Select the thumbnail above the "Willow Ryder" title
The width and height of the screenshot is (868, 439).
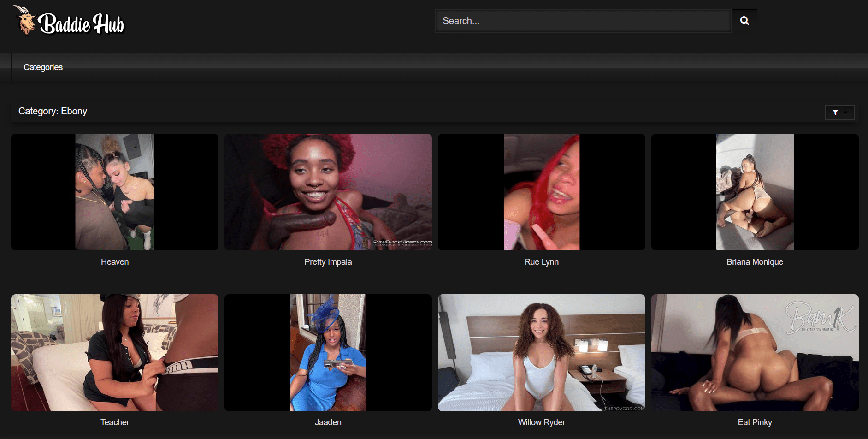[x=541, y=352]
